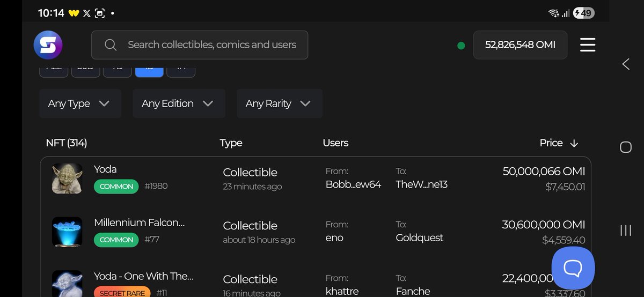The image size is (644, 297).
Task: Click the edition number #1980
Action: click(x=156, y=187)
